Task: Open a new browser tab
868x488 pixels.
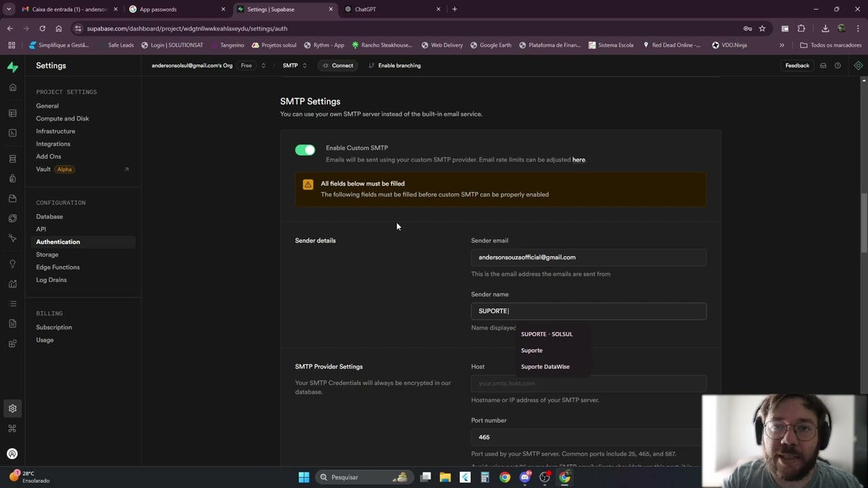Action: click(x=454, y=9)
